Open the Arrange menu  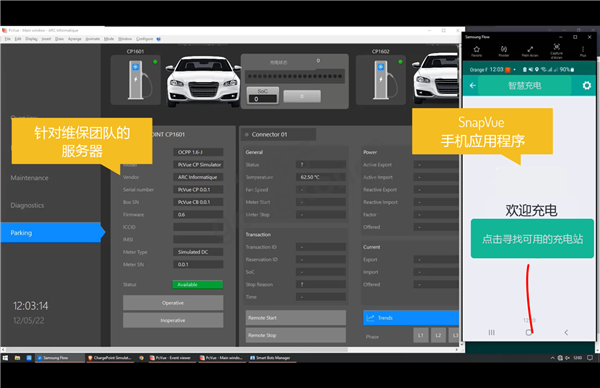(x=75, y=39)
